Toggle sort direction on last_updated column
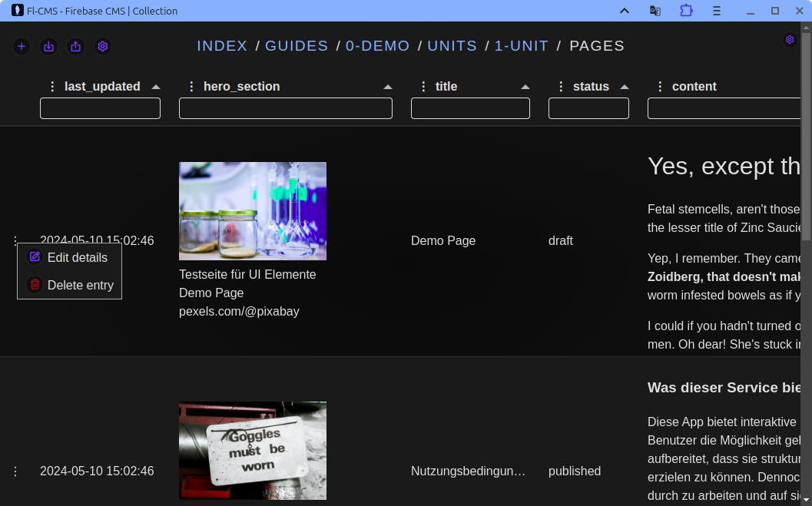This screenshot has width=812, height=506. coord(157,86)
